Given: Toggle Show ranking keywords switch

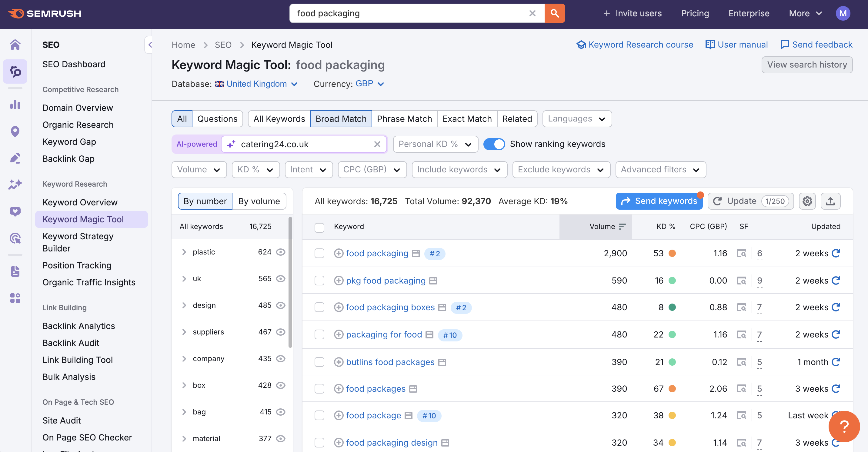Looking at the screenshot, I should click(494, 144).
